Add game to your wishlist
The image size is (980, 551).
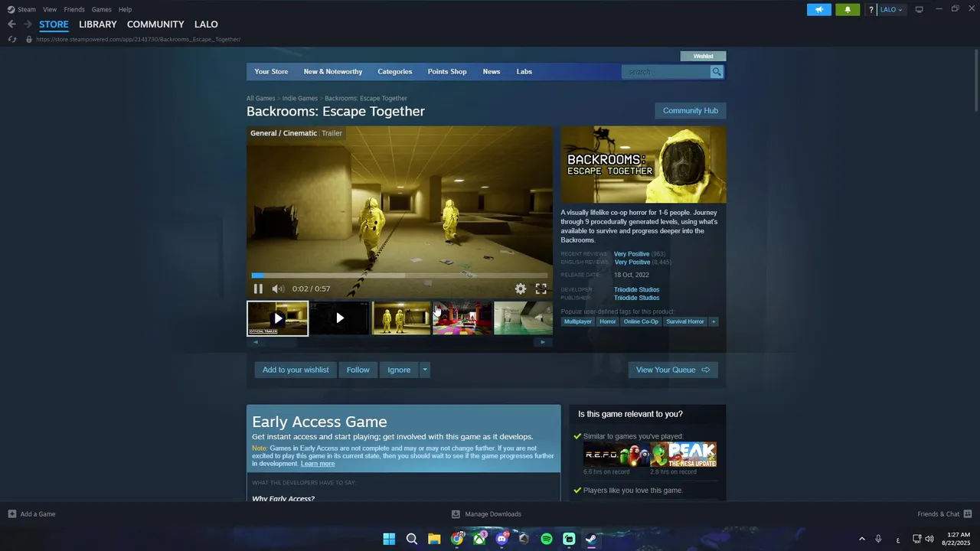pyautogui.click(x=296, y=370)
